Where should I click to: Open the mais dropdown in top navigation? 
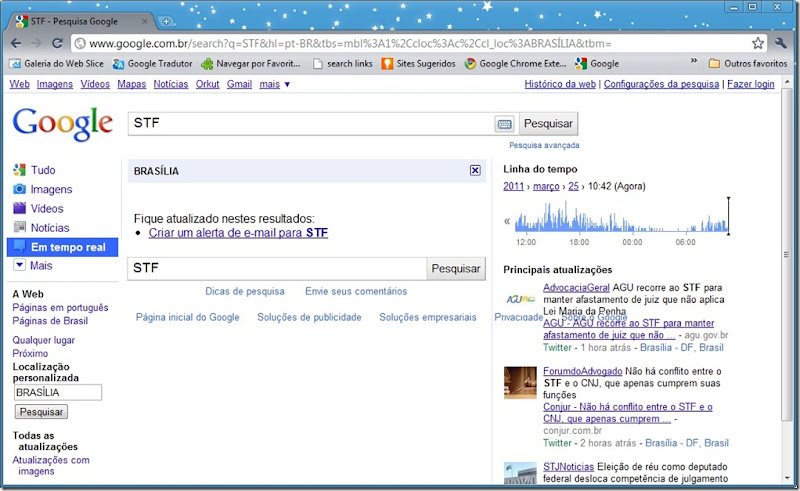274,84
